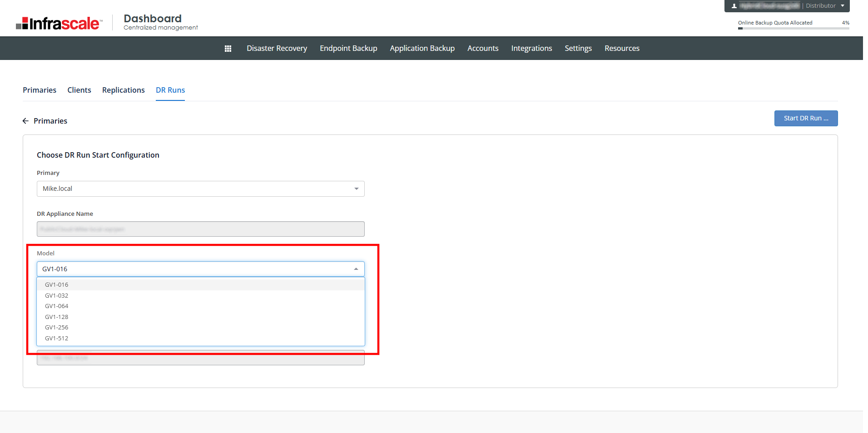Click the Online Backup Quota progress bar
This screenshot has height=433, width=868.
pyautogui.click(x=793, y=28)
